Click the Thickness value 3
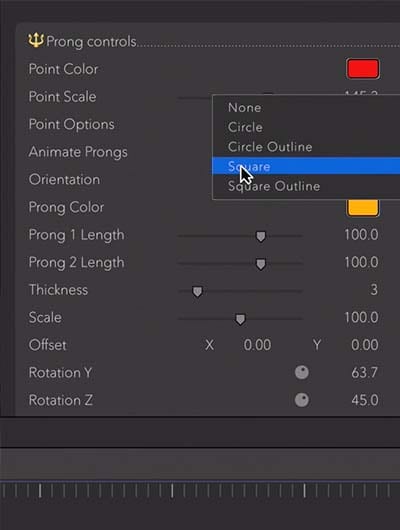 pos(374,290)
